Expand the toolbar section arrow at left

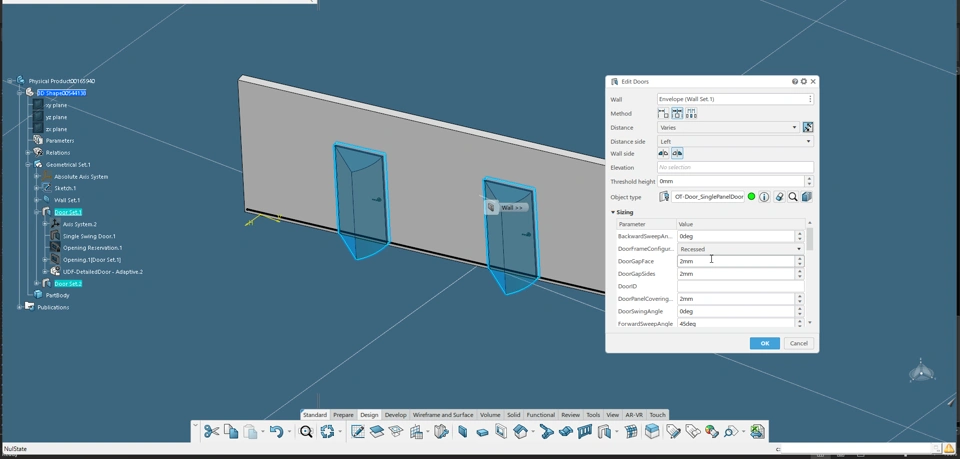point(195,424)
